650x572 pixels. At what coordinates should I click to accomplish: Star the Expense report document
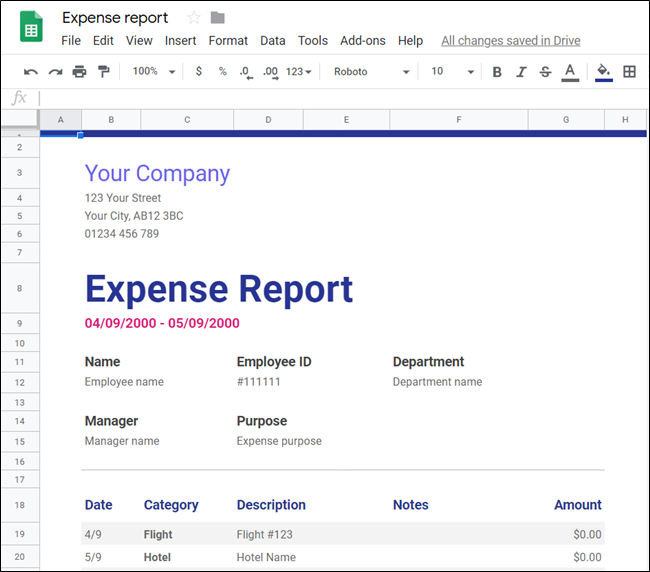point(194,18)
